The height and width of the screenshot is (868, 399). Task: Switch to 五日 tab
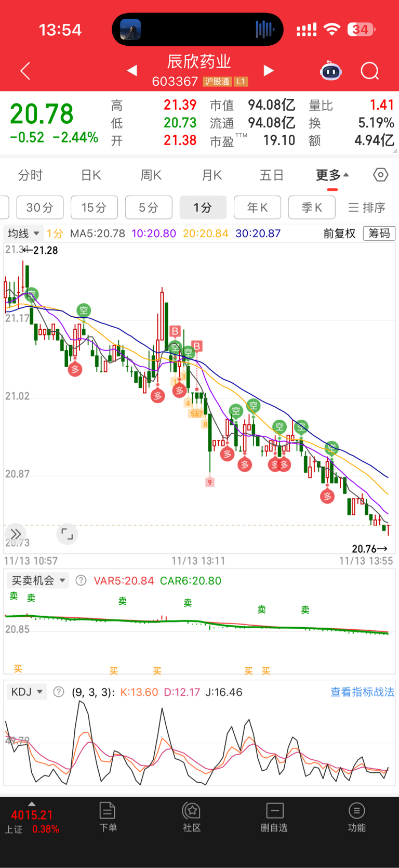coord(272,175)
